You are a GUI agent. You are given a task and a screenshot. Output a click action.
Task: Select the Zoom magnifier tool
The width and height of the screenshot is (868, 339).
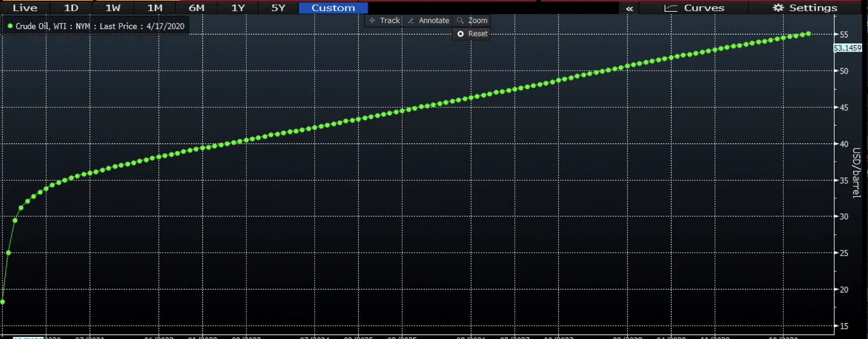472,20
